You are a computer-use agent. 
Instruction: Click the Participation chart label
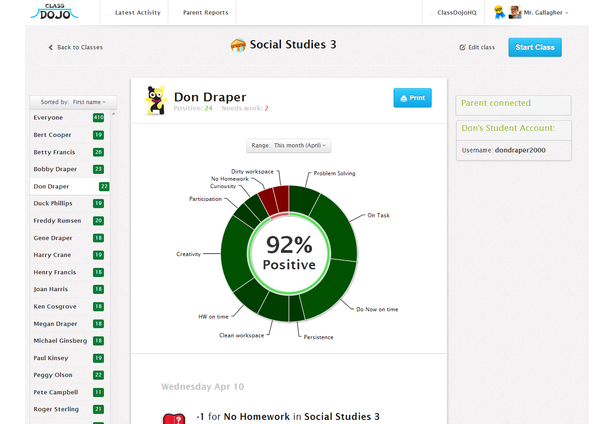(206, 199)
